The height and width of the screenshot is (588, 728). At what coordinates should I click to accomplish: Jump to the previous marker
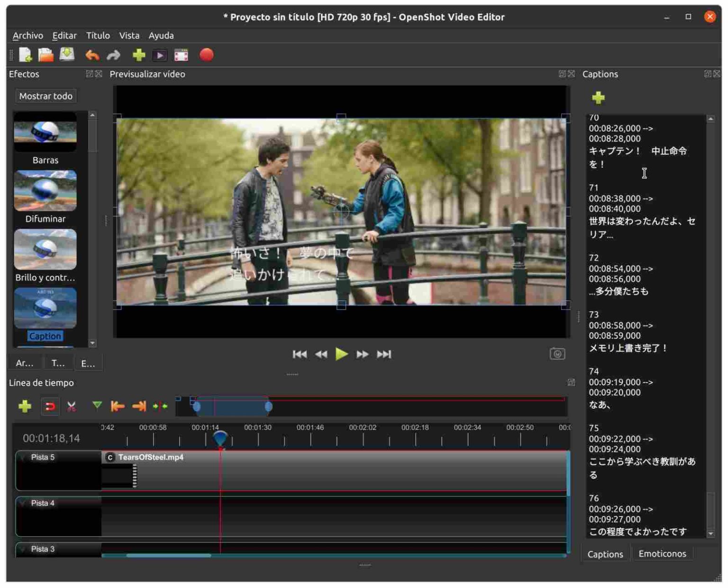[x=117, y=407]
